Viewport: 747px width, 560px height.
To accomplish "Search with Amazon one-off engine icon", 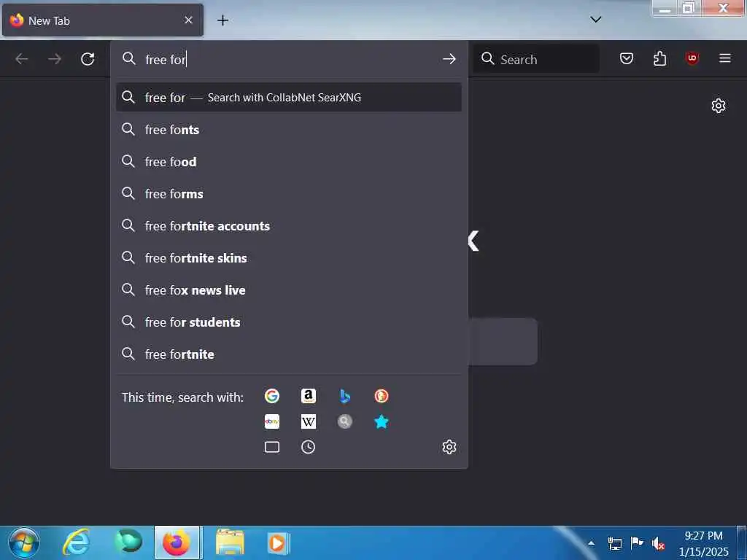I will pos(309,396).
